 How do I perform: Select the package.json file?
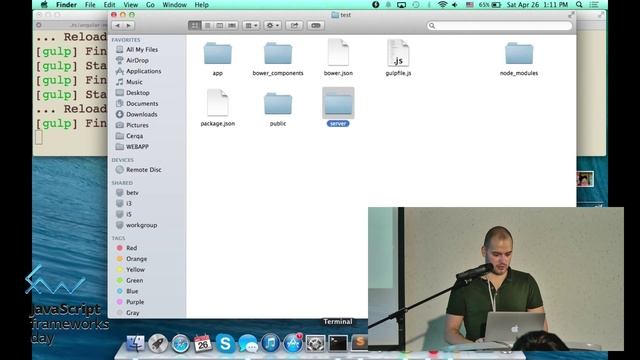[x=218, y=103]
